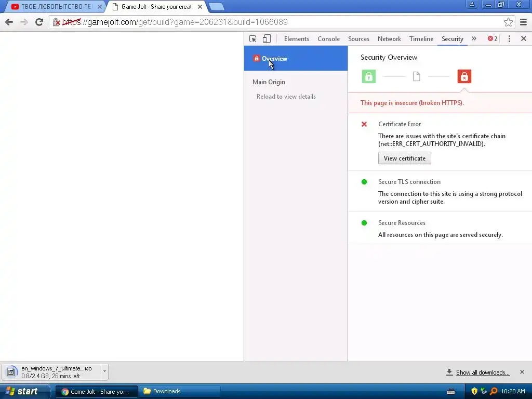Reload the current page
Screen dimensions: 532x399
pyautogui.click(x=39, y=22)
